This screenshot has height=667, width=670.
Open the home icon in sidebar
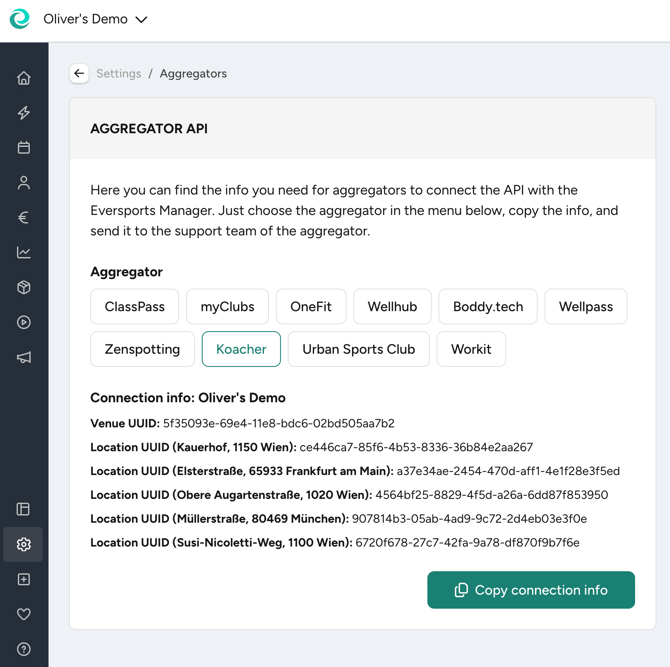click(24, 78)
